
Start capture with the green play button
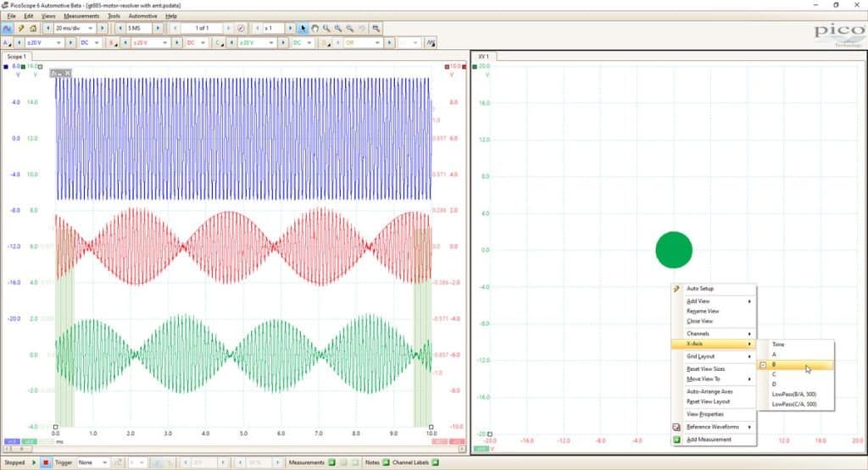[34, 462]
